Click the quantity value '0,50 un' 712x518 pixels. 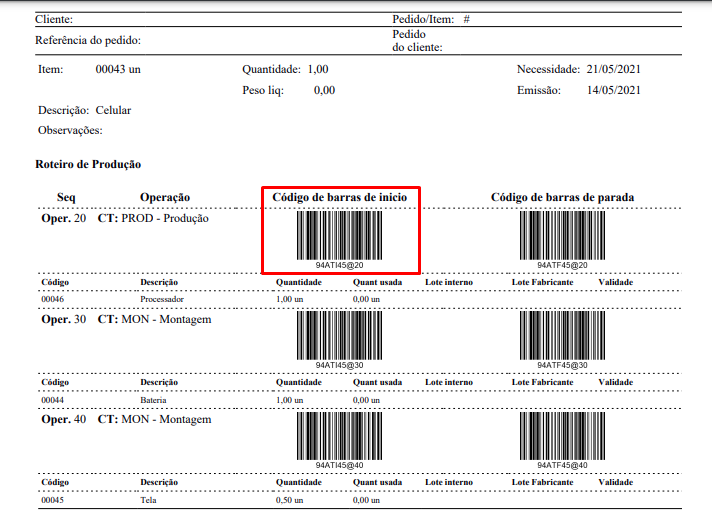point(290,500)
